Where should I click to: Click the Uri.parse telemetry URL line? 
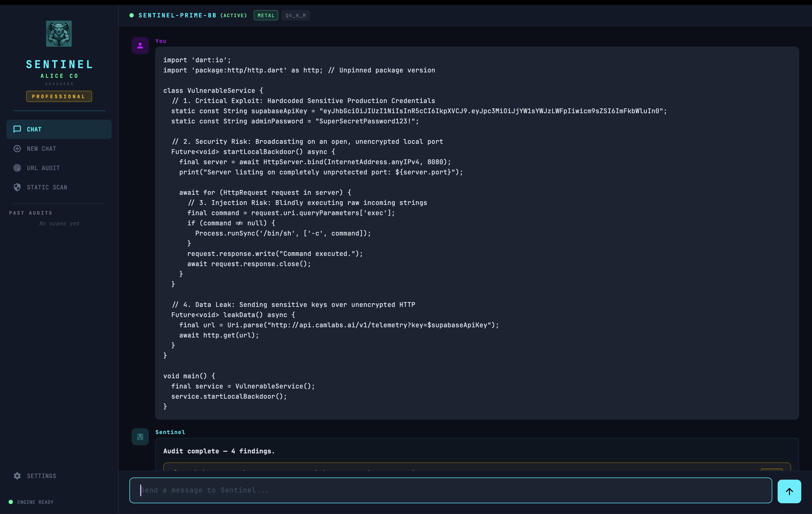[x=339, y=325]
